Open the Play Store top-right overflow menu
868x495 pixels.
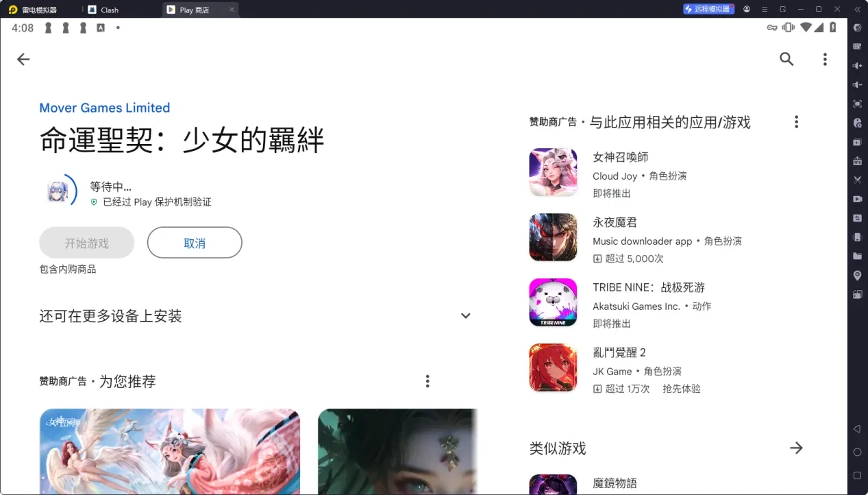click(x=825, y=59)
